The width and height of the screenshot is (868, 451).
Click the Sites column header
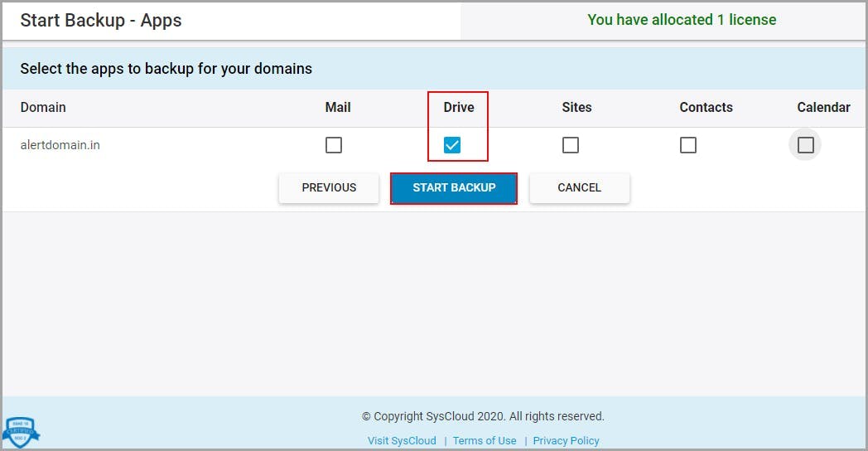click(x=576, y=108)
